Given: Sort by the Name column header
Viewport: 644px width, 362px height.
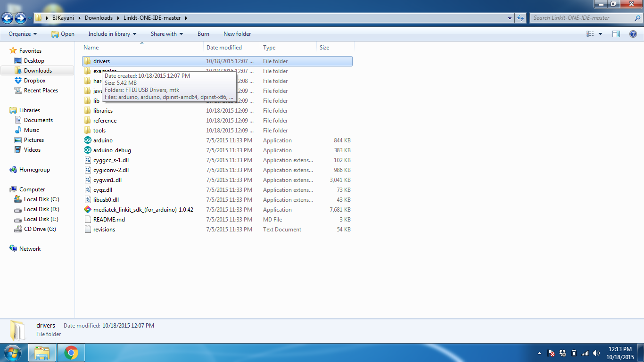Looking at the screenshot, I should click(x=143, y=48).
